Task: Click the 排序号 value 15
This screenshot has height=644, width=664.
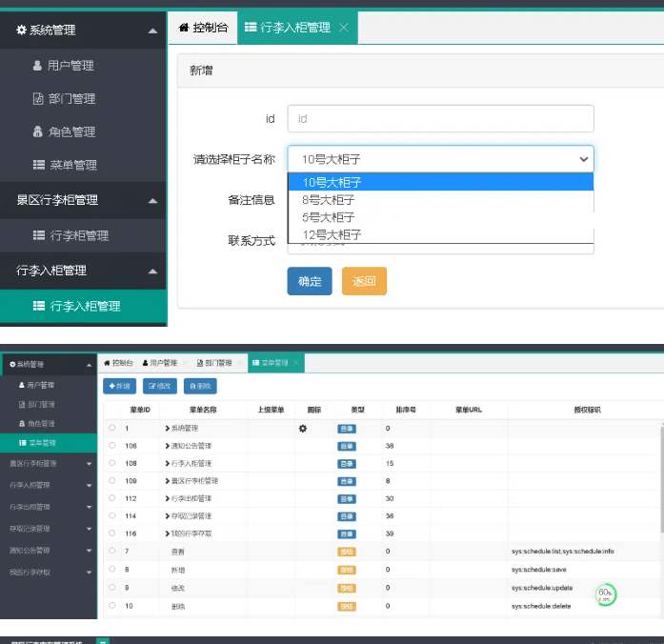Action: (x=390, y=463)
